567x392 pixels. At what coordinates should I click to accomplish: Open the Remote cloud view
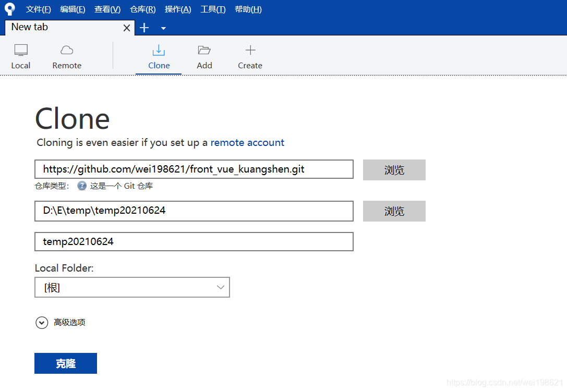67,56
